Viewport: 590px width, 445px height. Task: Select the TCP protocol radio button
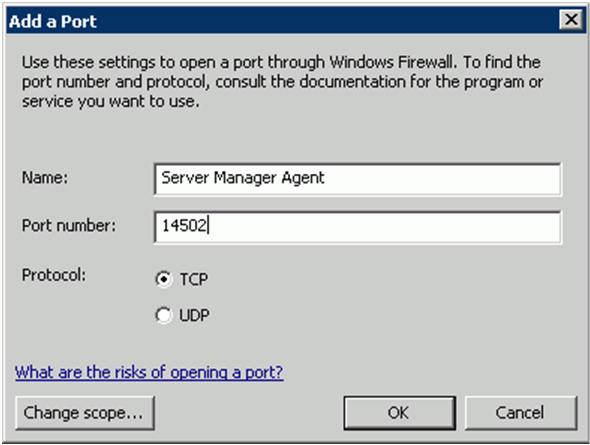[164, 279]
